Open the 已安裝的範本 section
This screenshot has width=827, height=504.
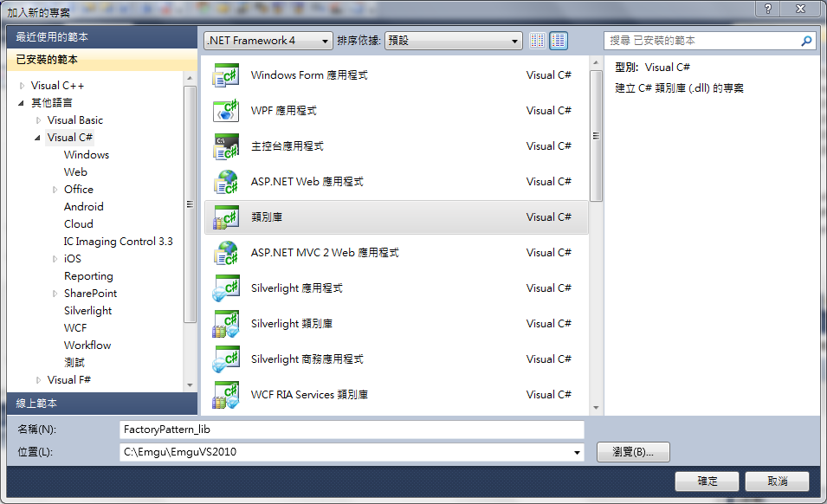[x=102, y=60]
